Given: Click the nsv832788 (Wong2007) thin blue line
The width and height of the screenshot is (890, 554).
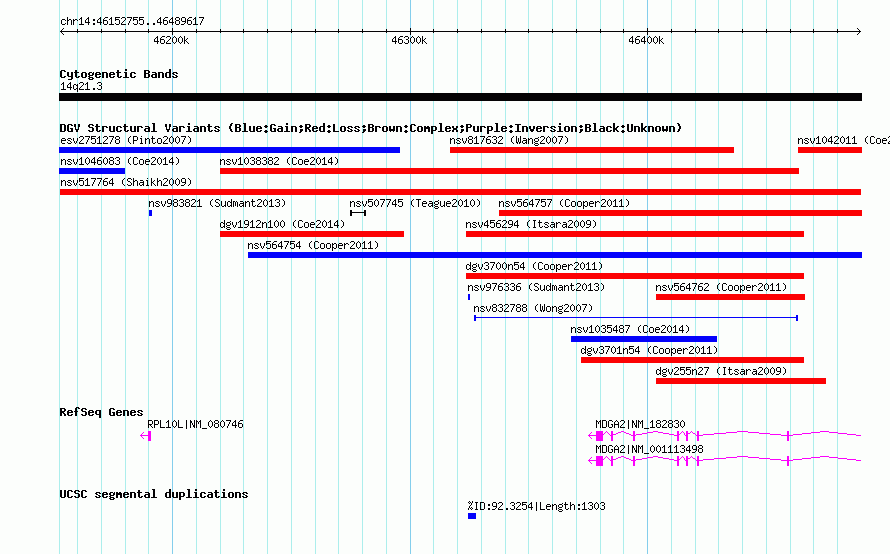Looking at the screenshot, I should [x=636, y=318].
